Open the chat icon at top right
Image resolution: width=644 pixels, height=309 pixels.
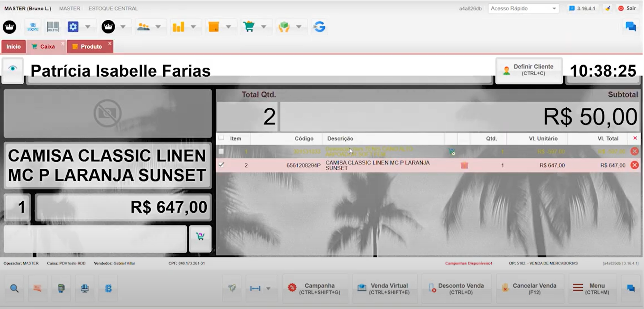pos(631,27)
